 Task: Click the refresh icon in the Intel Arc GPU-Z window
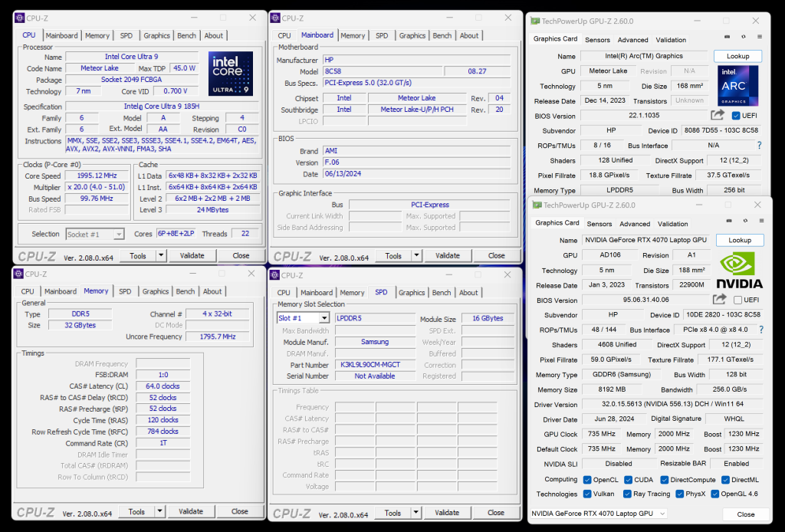pyautogui.click(x=744, y=37)
